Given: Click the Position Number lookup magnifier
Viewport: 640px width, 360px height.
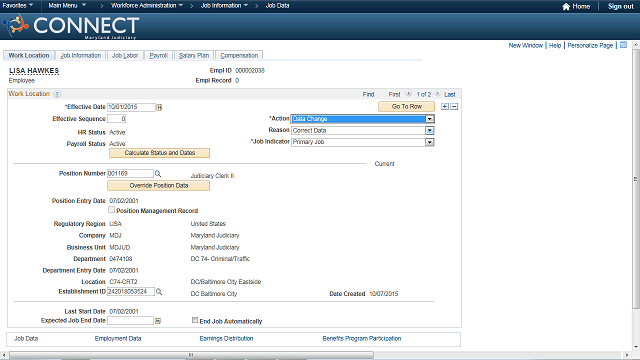Looking at the screenshot, I should (158, 174).
